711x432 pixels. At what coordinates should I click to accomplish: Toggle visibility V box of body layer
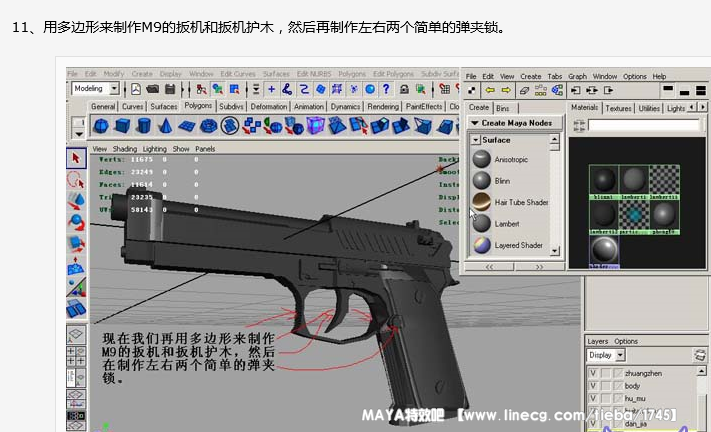click(x=593, y=386)
